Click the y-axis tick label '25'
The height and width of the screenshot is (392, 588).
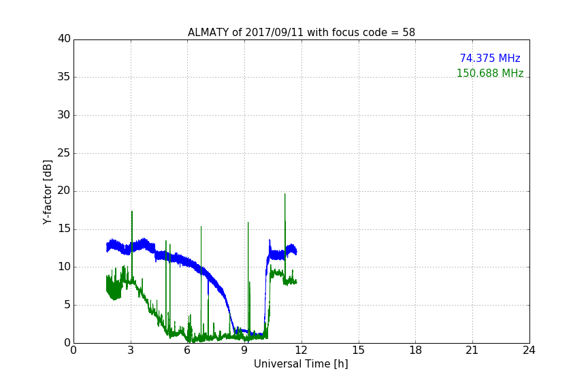tap(64, 153)
